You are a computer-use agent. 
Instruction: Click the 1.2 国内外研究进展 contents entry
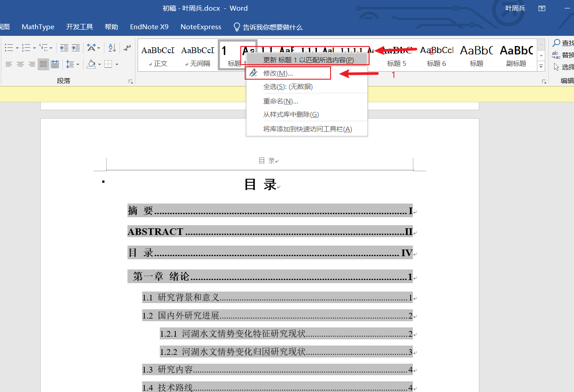(277, 315)
